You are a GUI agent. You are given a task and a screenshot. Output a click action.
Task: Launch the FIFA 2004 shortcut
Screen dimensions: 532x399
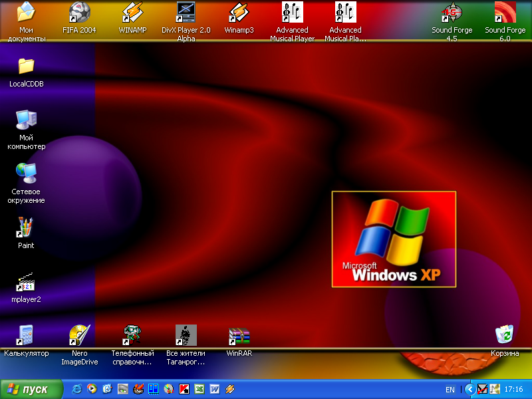pos(79,12)
